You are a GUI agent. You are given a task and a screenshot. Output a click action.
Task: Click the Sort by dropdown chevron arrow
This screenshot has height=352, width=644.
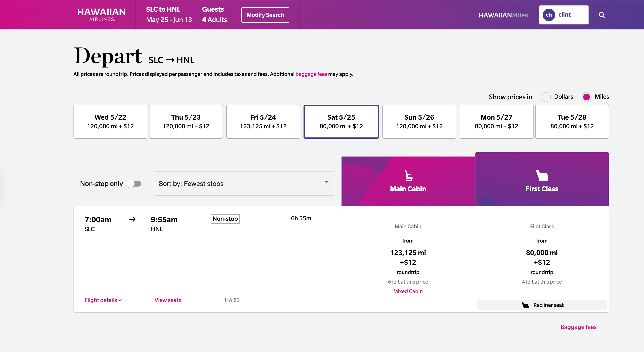coord(326,182)
